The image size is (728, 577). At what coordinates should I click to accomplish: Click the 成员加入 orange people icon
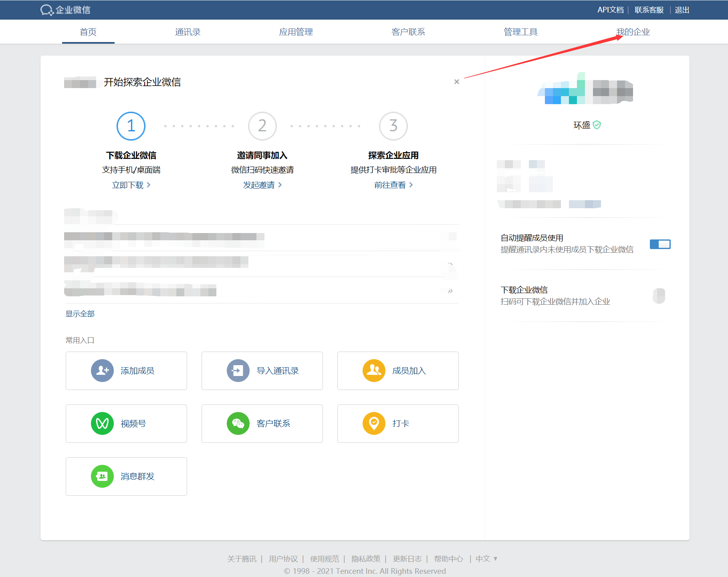(374, 371)
